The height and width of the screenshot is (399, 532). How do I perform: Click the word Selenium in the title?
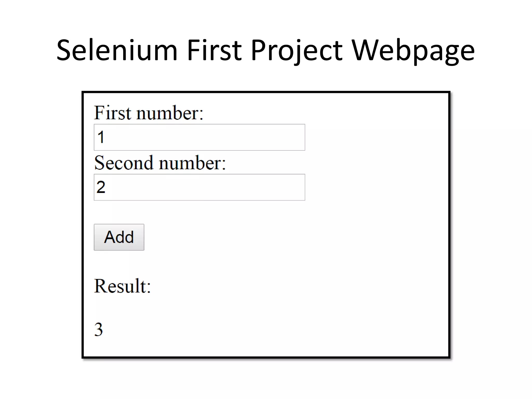tap(117, 50)
